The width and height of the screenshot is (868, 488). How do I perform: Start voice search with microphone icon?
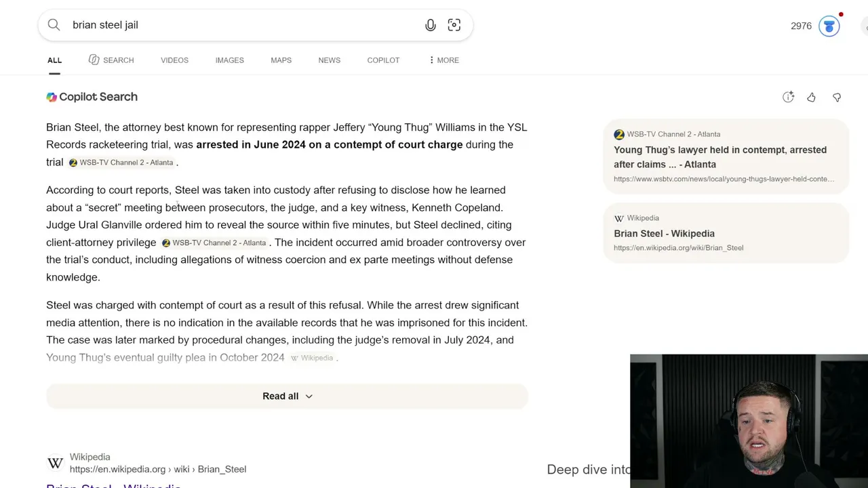[431, 25]
